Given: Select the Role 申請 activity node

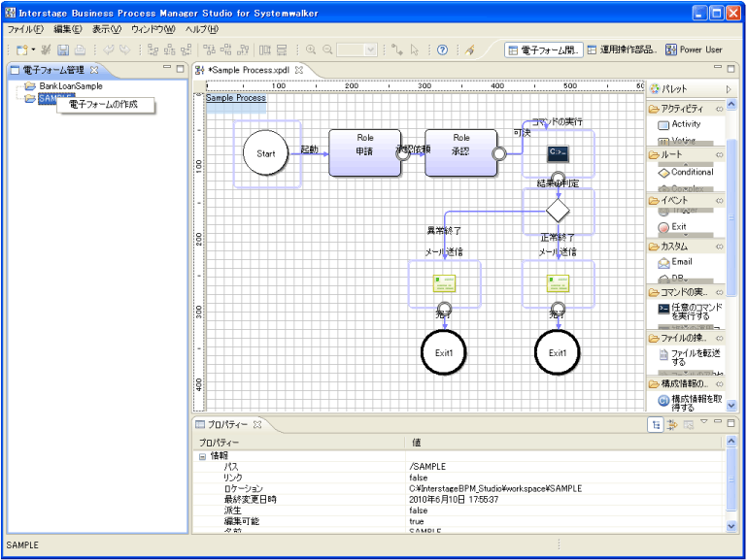Looking at the screenshot, I should coord(365,152).
